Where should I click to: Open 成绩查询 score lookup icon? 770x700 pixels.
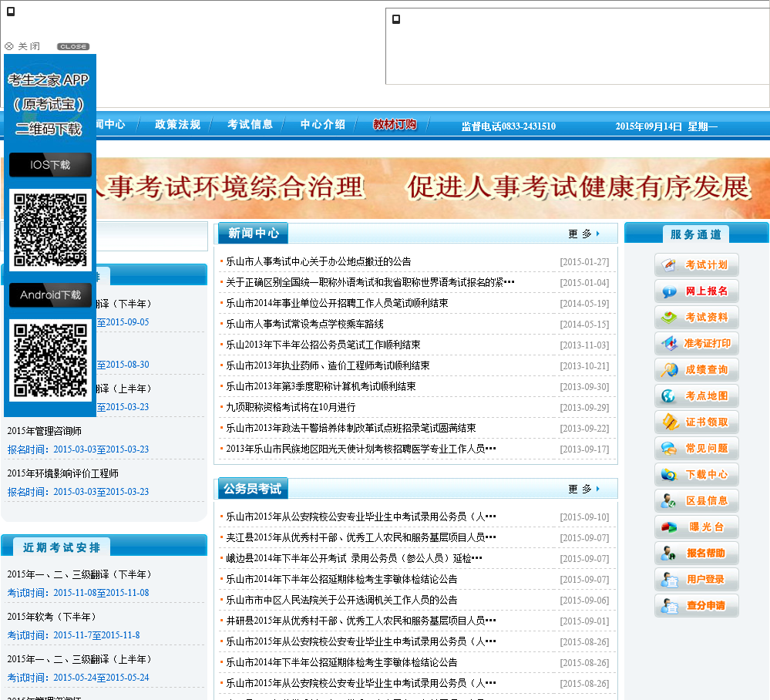(x=696, y=370)
